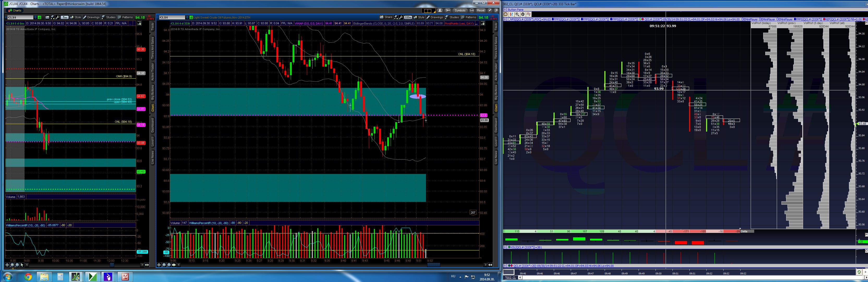The image size is (868, 282).
Task: Click the right chart horizontal scrollbar thumb
Action: (434, 265)
